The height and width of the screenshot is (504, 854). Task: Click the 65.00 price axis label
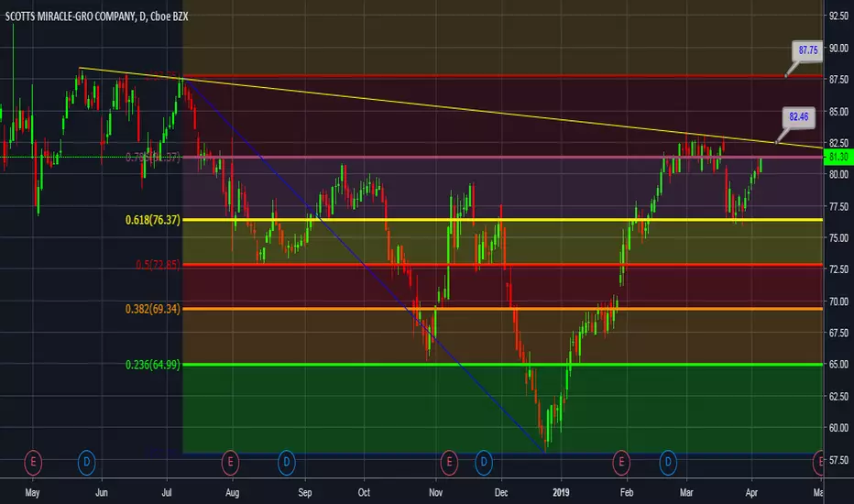tap(838, 364)
